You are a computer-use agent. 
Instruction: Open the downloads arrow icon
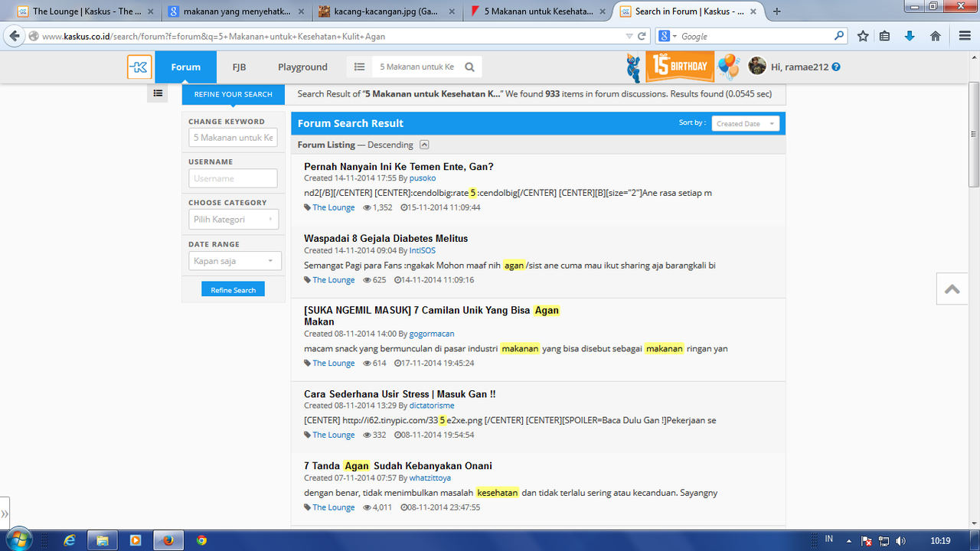click(910, 36)
